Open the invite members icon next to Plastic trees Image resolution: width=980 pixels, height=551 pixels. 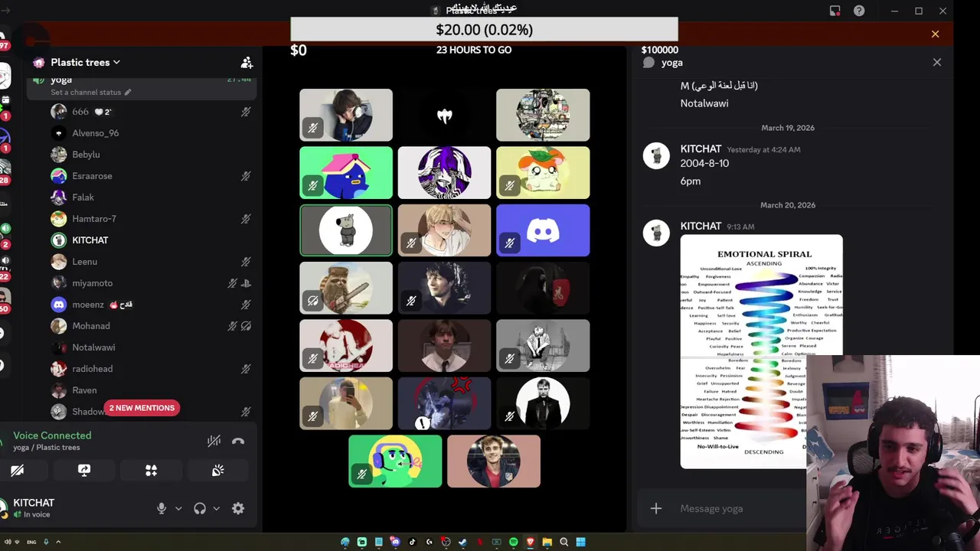pyautogui.click(x=247, y=63)
